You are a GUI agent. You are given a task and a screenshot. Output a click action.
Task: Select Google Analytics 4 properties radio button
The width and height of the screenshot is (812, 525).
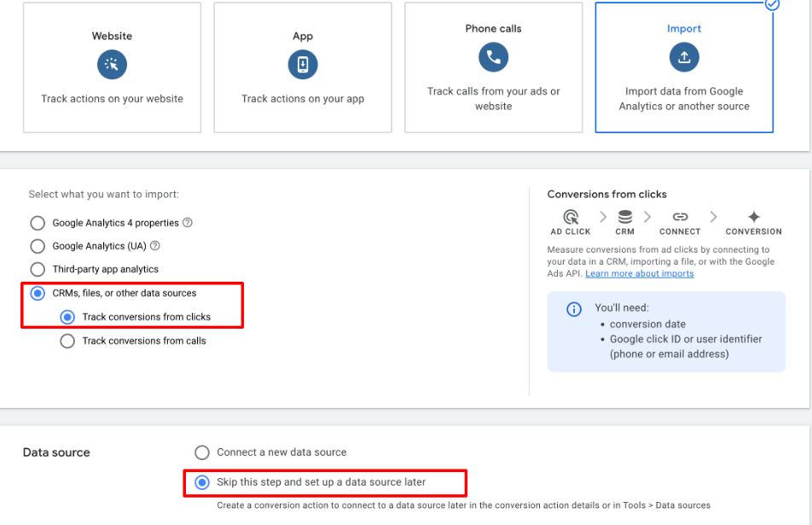click(38, 224)
